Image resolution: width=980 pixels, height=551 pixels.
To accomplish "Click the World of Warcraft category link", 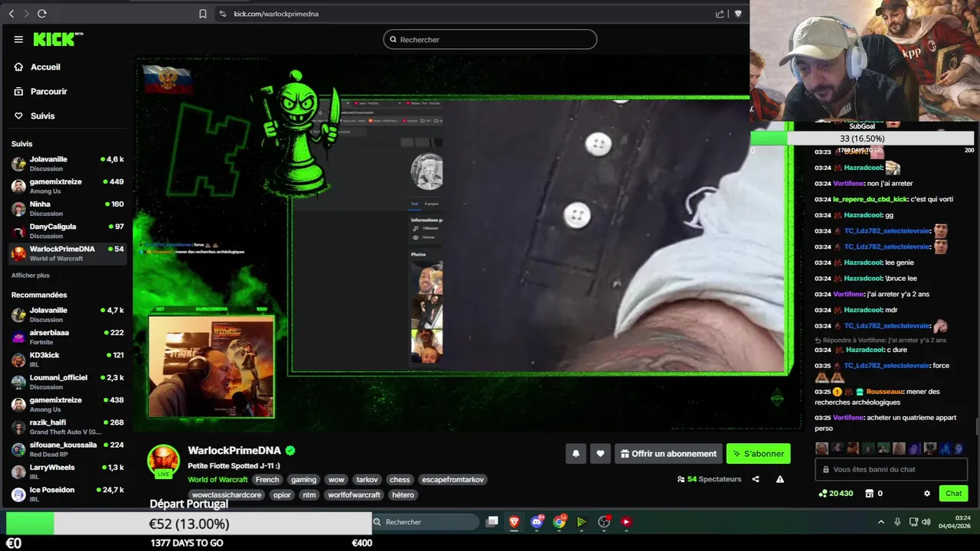I will [217, 480].
